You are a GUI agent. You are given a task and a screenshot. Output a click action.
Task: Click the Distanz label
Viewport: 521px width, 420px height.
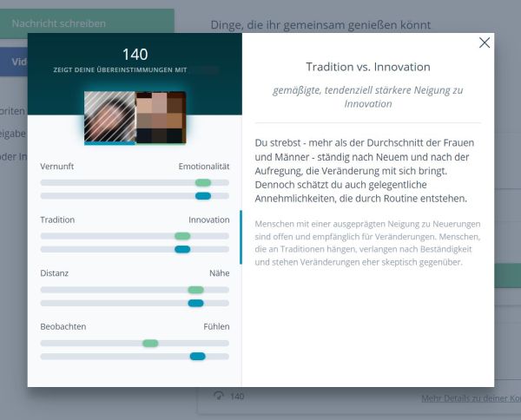pos(54,273)
